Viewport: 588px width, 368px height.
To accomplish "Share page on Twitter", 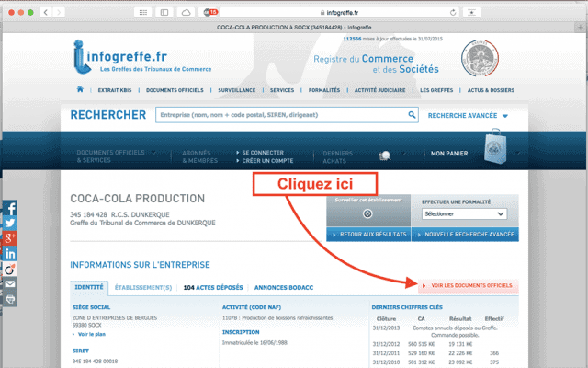I will point(10,223).
